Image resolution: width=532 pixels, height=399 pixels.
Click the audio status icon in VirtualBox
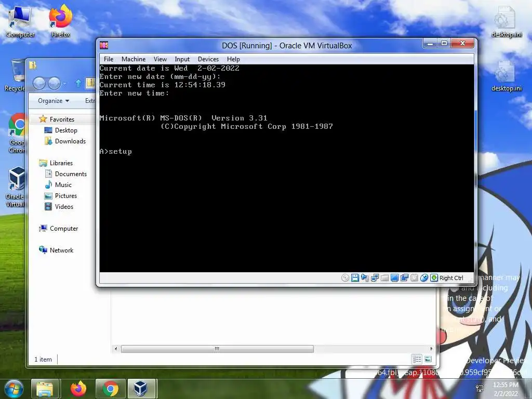point(365,278)
